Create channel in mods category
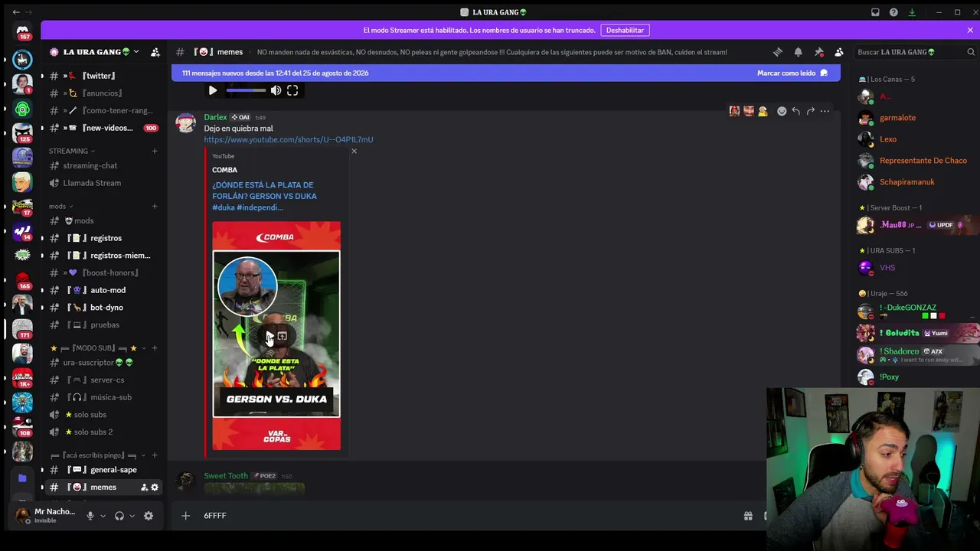 click(155, 206)
